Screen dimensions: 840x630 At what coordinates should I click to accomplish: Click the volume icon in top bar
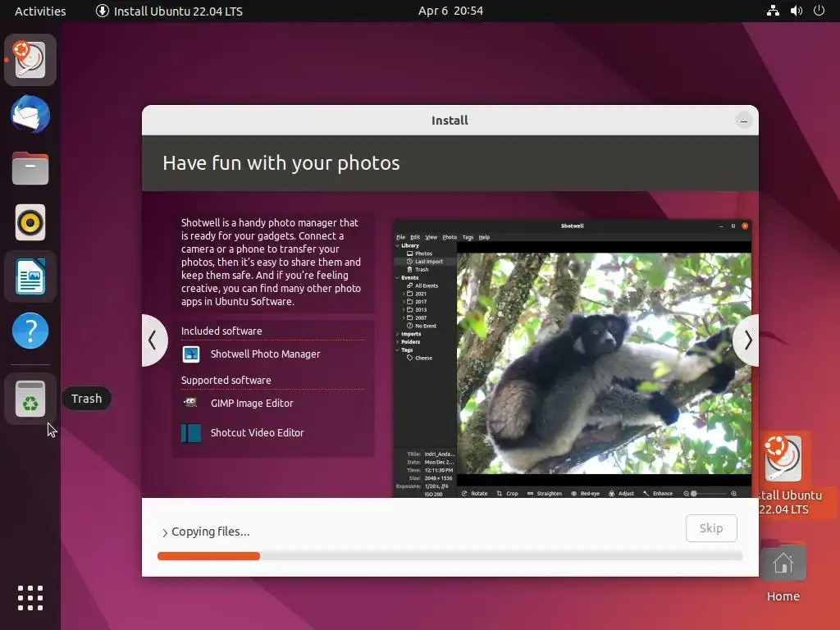(x=796, y=11)
